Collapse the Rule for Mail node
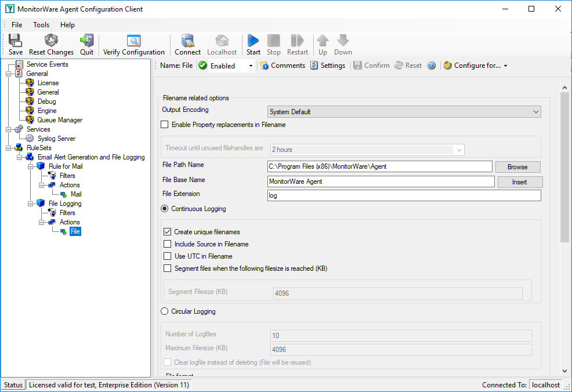Viewport: 572px width, 392px height. 30,166
